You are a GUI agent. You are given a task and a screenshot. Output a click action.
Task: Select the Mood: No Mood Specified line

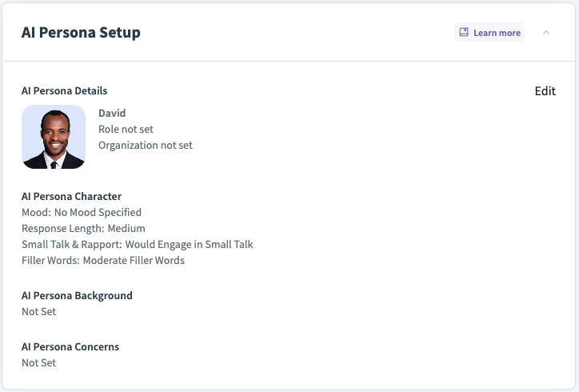(x=82, y=213)
